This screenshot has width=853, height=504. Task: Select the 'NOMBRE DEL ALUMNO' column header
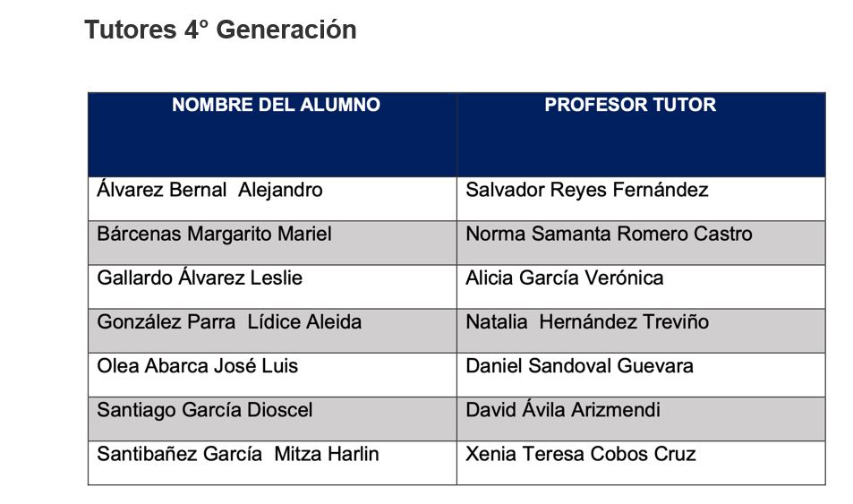click(x=276, y=105)
